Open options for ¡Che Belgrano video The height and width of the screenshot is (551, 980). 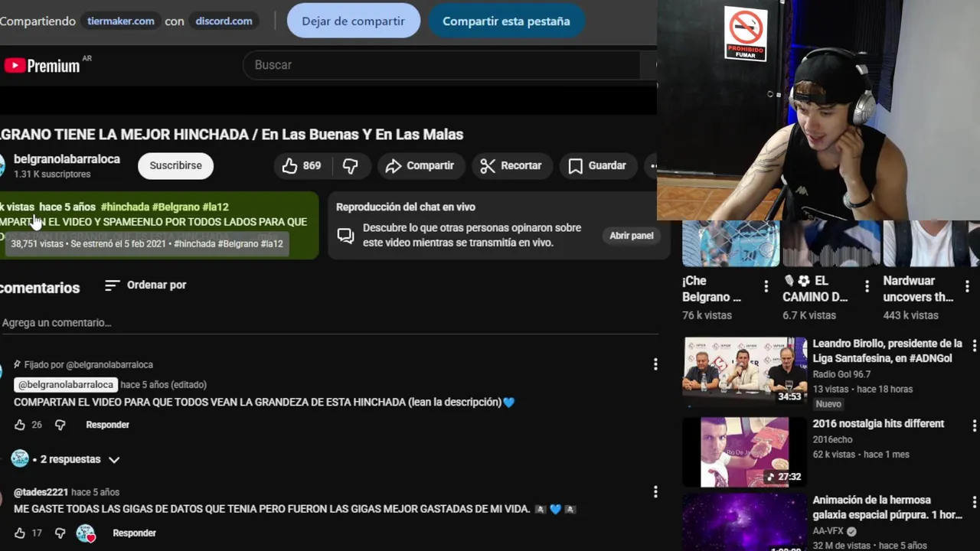tap(766, 286)
